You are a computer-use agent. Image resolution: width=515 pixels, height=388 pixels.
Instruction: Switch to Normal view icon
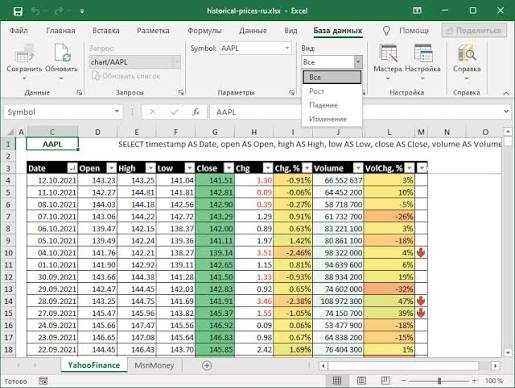click(337, 380)
